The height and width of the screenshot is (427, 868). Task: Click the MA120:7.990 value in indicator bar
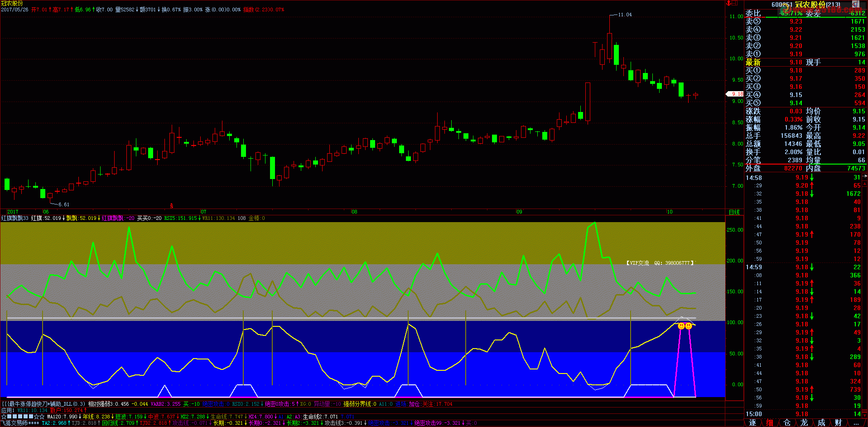(63, 417)
